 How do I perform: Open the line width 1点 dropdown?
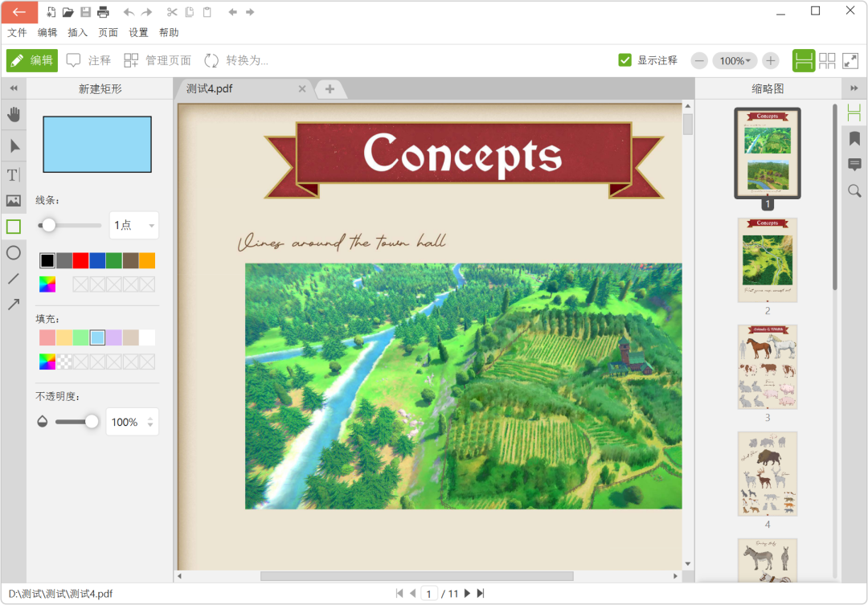coord(134,225)
